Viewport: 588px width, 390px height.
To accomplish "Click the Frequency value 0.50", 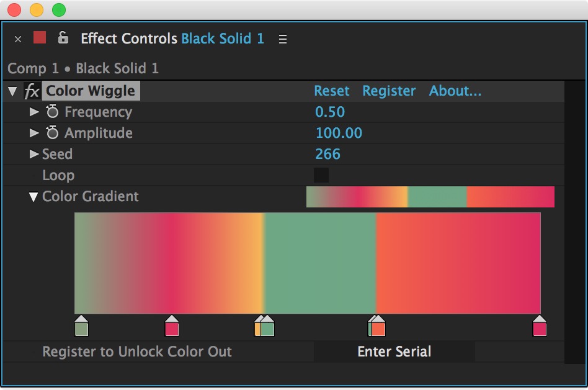I will [331, 112].
